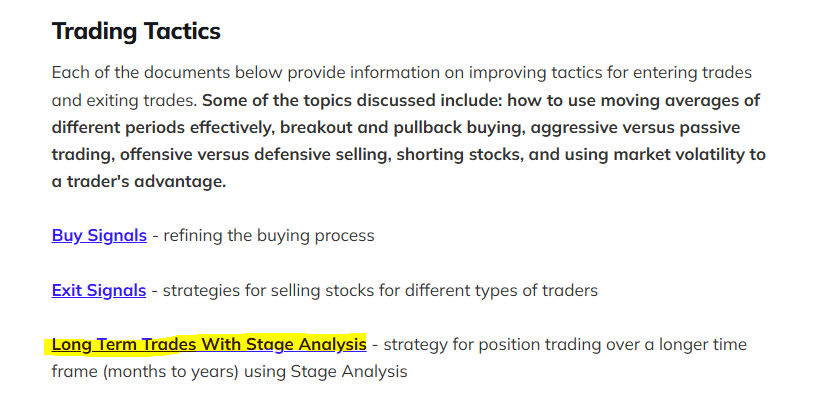819x402 pixels.
Task: Click the words 'and exiting trades.' in the paragraph
Action: (x=124, y=100)
